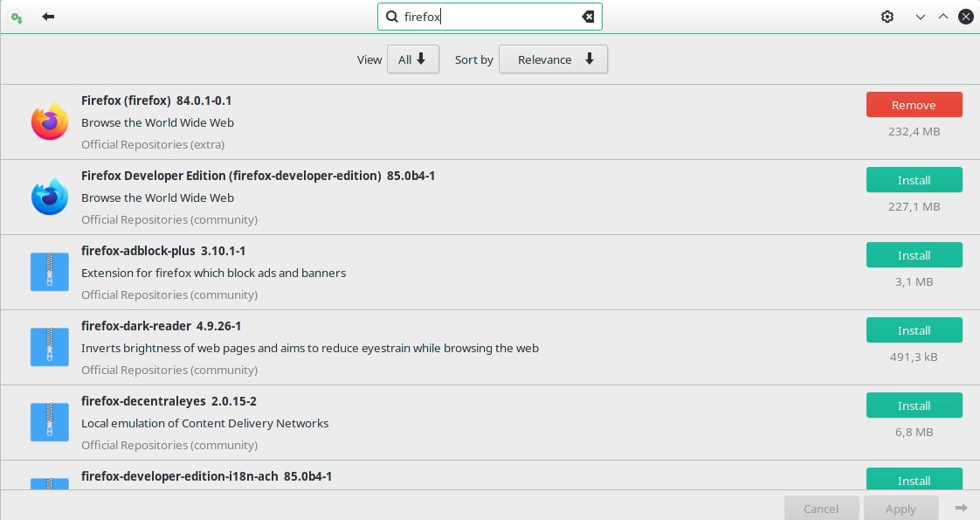The width and height of the screenshot is (980, 520).
Task: Select the firefox-decentraleyes 2.0.15-2 title
Action: [169, 400]
